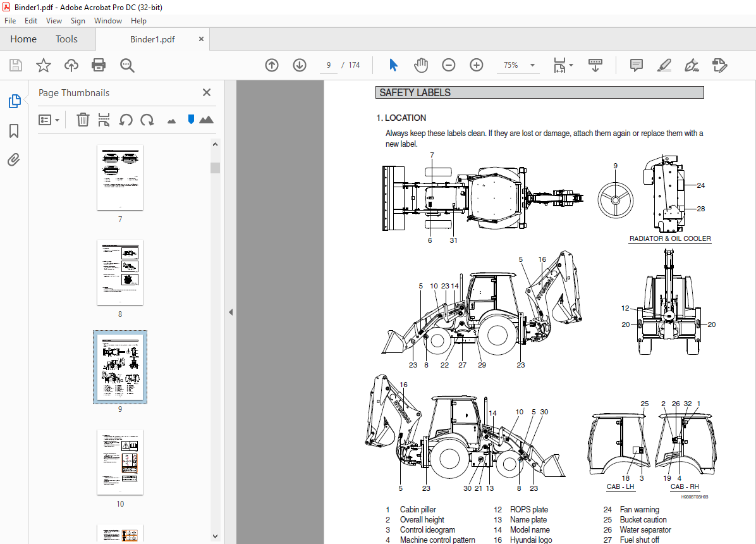Select the Highlight text pen
The image size is (756, 544).
tap(664, 65)
